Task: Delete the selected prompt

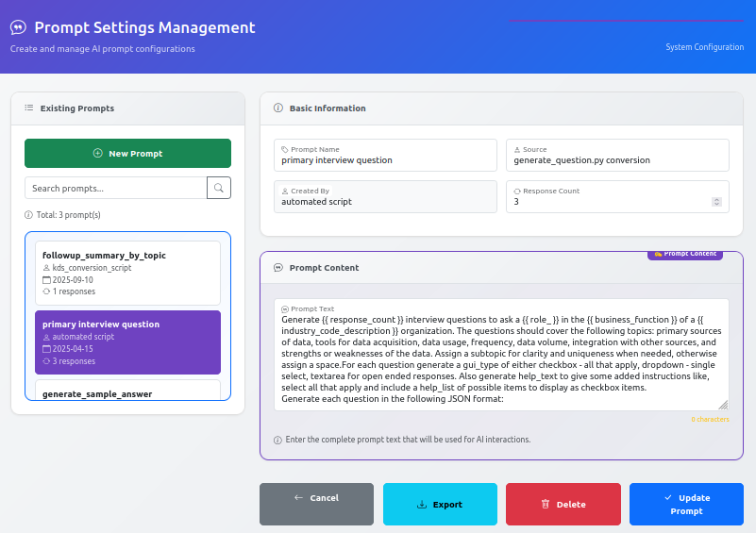Action: pyautogui.click(x=563, y=505)
